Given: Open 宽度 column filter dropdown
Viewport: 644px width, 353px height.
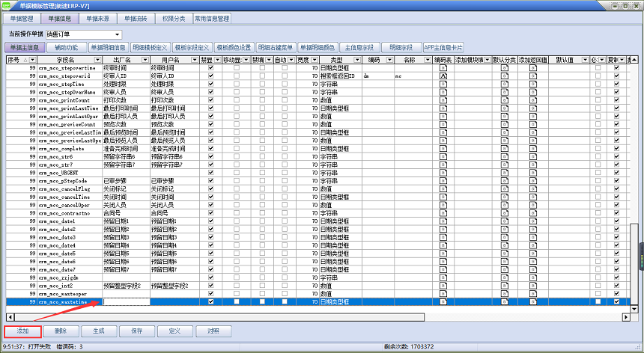Looking at the screenshot, I should 314,61.
